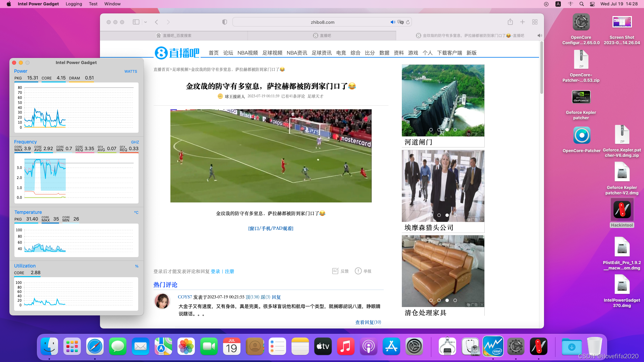Click the Safari share icon
Screen dimensions: 644x362
pos(510,22)
